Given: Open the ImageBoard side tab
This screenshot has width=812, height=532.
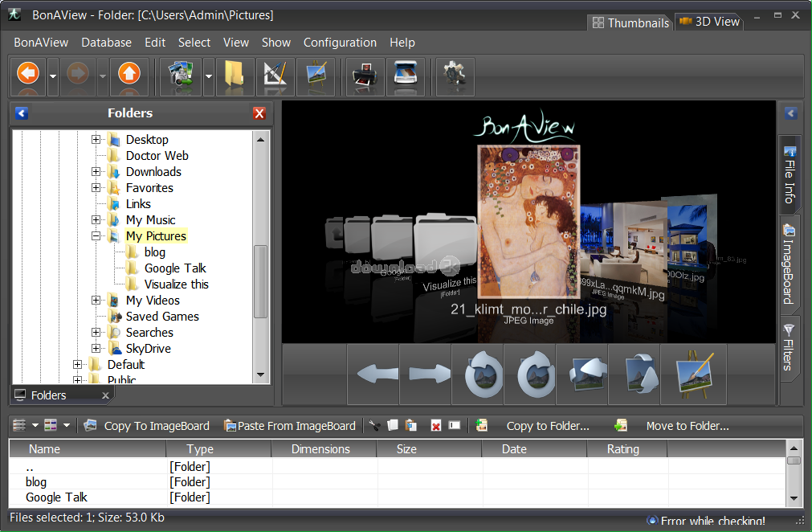Looking at the screenshot, I should click(790, 264).
